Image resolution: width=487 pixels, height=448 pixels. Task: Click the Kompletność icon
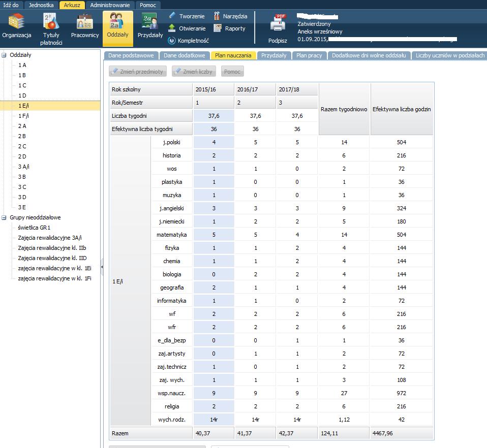[x=171, y=40]
